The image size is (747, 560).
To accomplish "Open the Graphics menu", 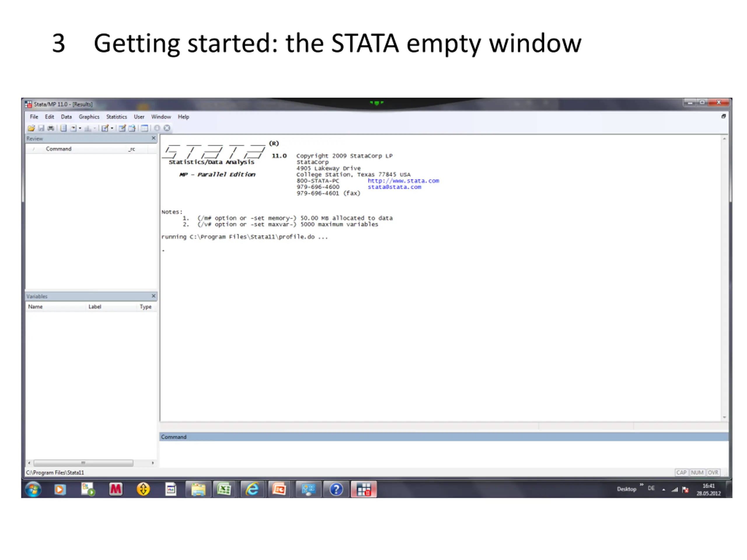I will point(89,117).
